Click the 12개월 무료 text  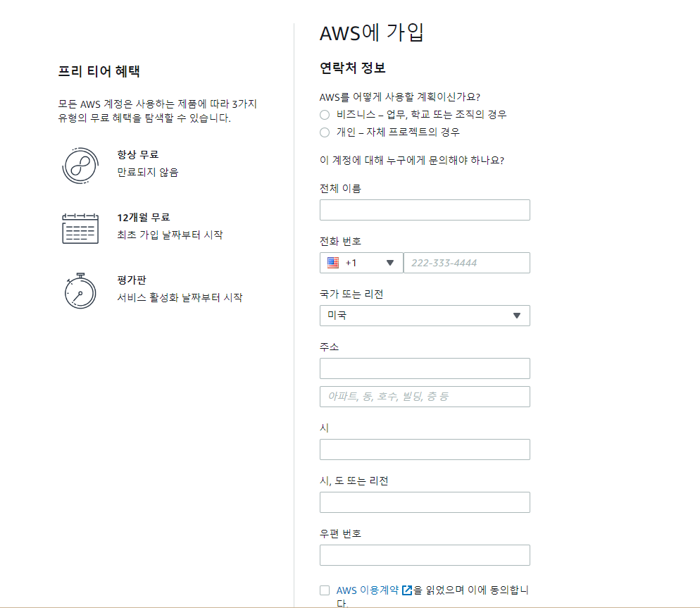click(143, 218)
